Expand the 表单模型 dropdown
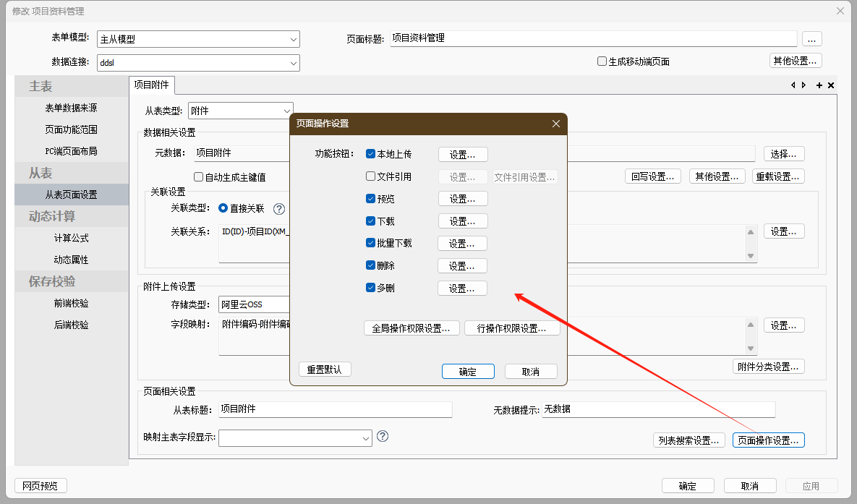This screenshot has height=504, width=857. (293, 39)
